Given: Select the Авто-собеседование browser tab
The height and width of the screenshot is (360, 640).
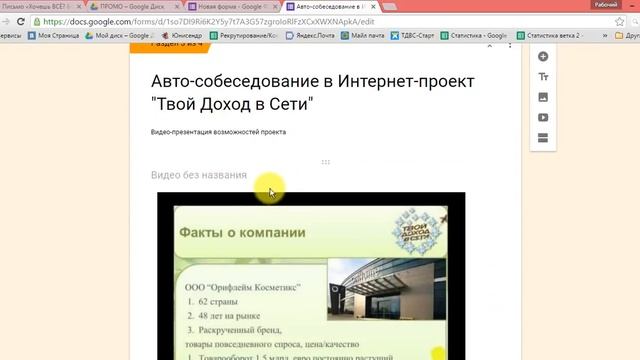Looking at the screenshot, I should coord(330,7).
